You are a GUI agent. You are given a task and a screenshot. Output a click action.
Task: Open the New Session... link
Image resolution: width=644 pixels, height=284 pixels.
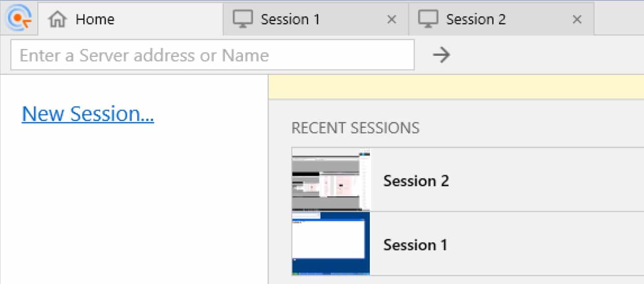click(88, 114)
